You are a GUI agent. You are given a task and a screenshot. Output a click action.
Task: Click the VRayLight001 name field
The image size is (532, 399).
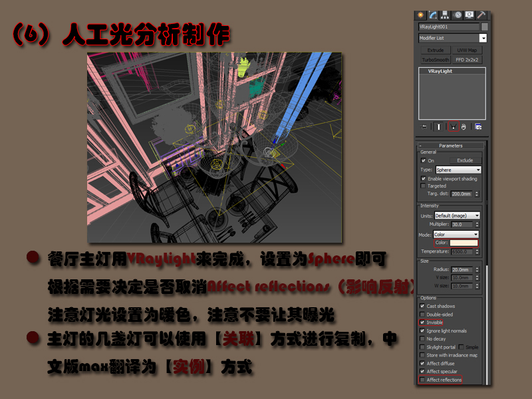449,27
